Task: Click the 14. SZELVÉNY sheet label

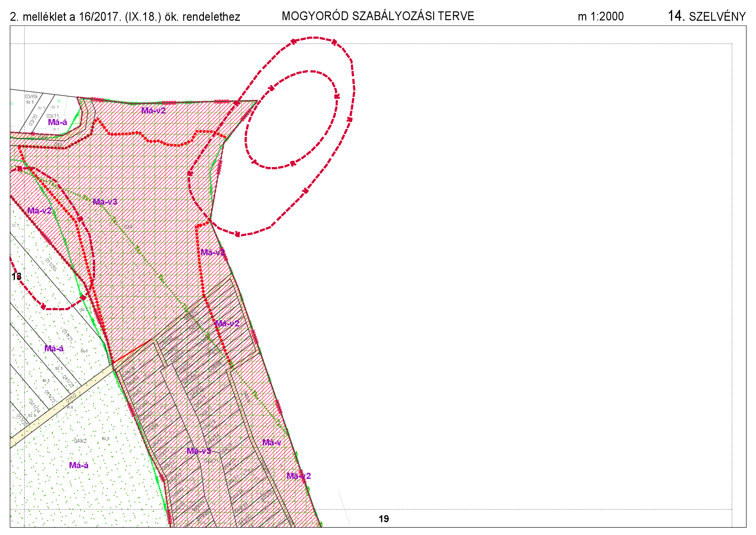Action: [707, 16]
